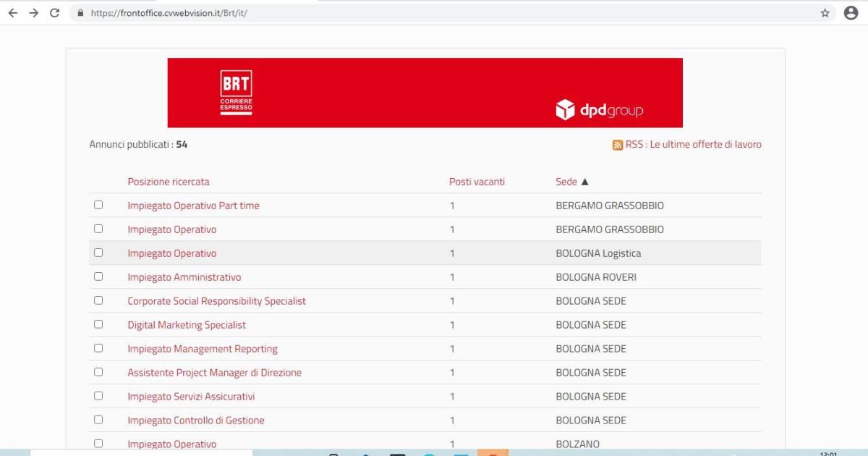The image size is (868, 456).
Task: Toggle the Sede column sort arrow
Action: (584, 182)
